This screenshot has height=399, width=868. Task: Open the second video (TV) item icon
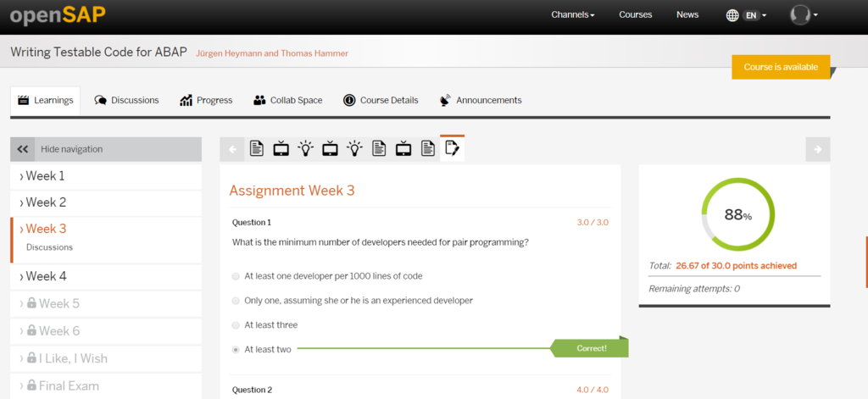(330, 149)
